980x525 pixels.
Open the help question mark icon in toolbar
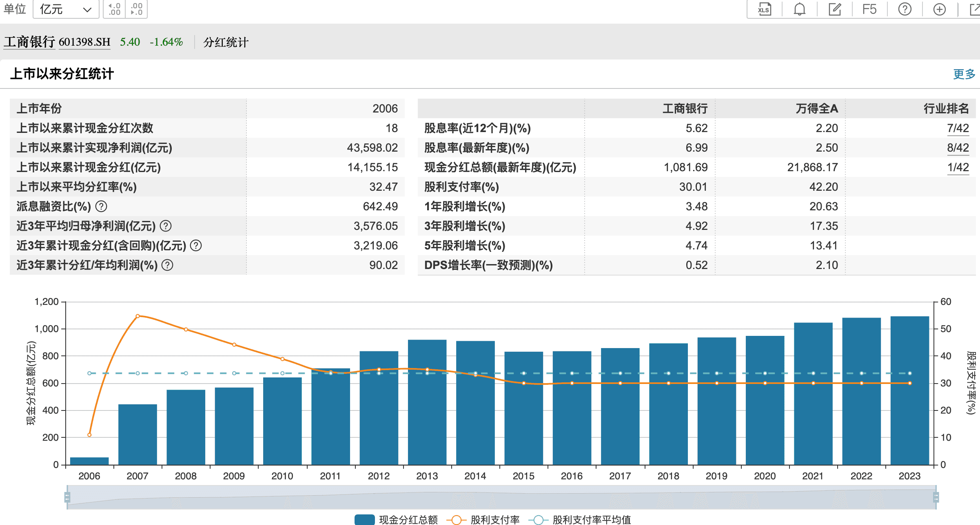pyautogui.click(x=905, y=9)
